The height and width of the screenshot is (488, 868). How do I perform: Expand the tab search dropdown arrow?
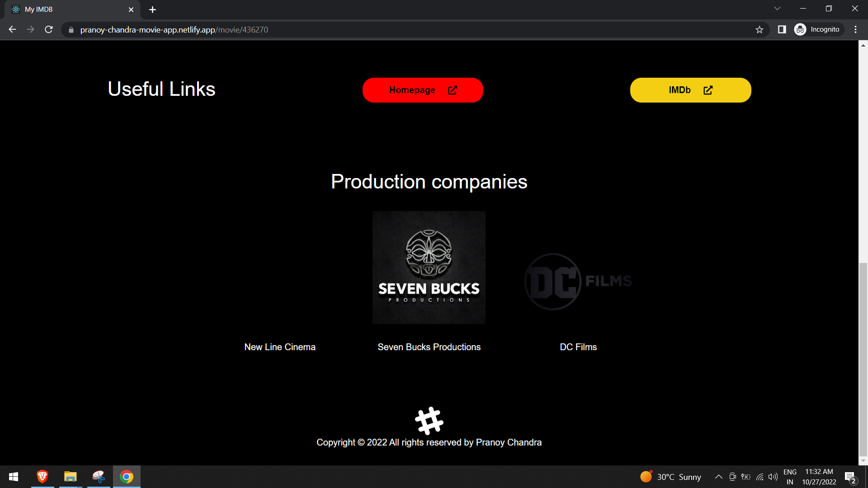point(777,9)
